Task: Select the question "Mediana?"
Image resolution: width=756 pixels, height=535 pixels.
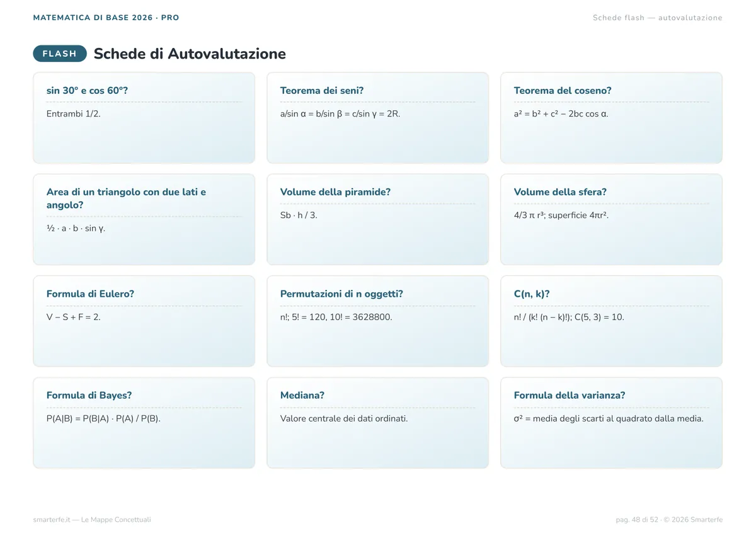Action: [302, 395]
